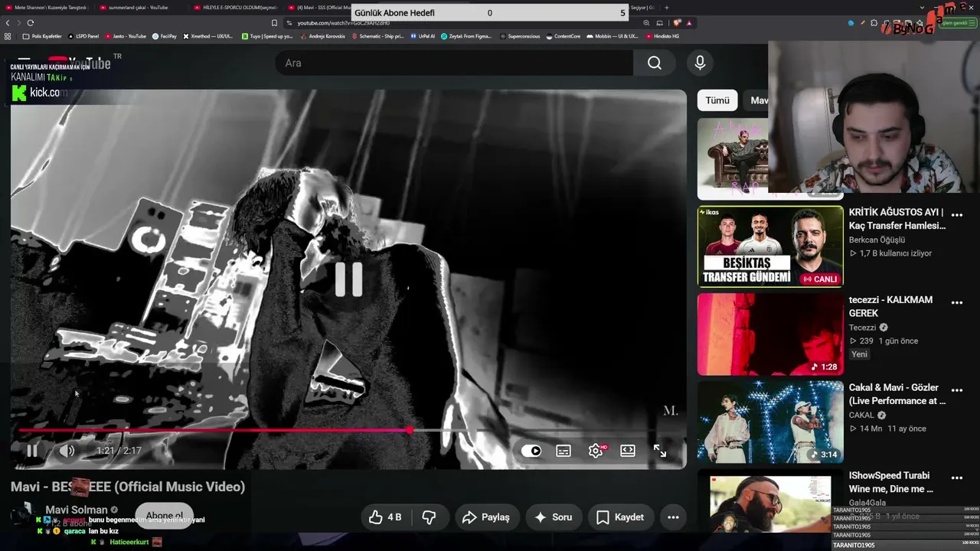
Task: Open more actions menu under the video
Action: tap(673, 517)
